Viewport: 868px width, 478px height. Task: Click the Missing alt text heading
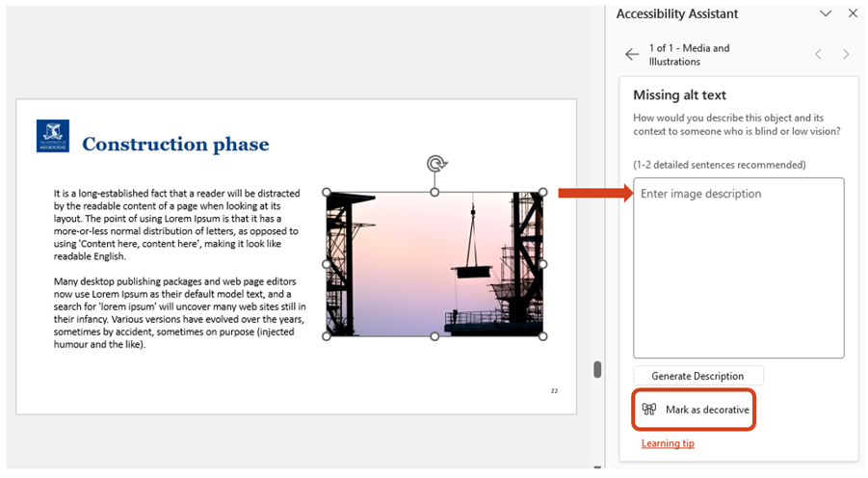679,95
